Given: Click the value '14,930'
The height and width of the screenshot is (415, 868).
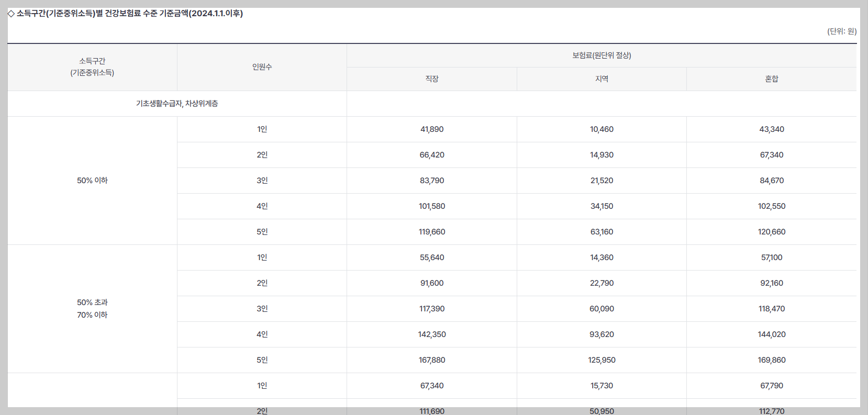Looking at the screenshot, I should [x=602, y=155].
